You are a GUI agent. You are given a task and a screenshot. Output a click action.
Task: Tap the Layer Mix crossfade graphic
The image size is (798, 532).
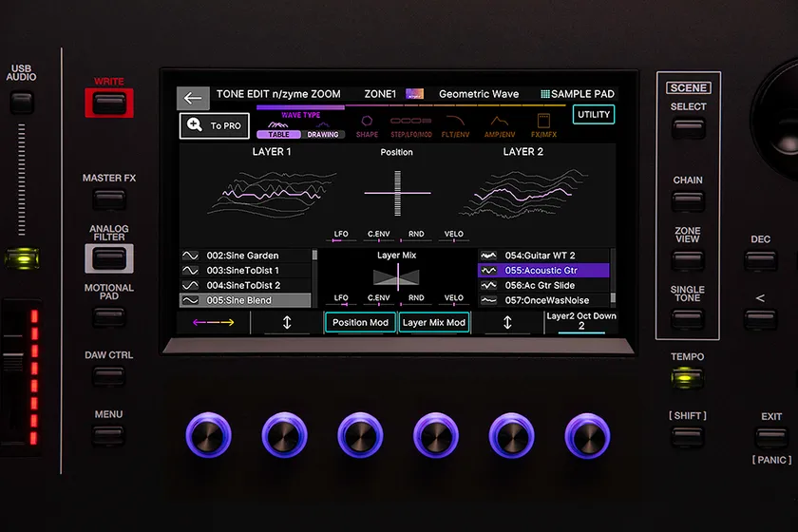coord(396,277)
